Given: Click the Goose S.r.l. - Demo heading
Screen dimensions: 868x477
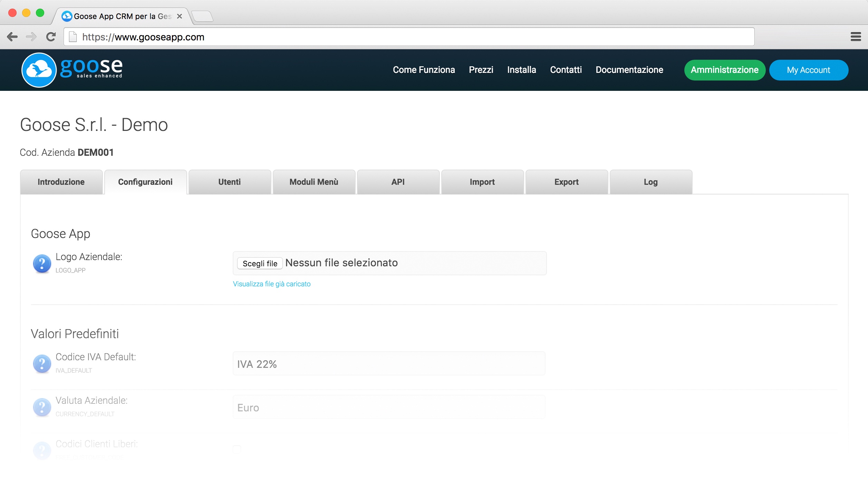Looking at the screenshot, I should coord(94,125).
